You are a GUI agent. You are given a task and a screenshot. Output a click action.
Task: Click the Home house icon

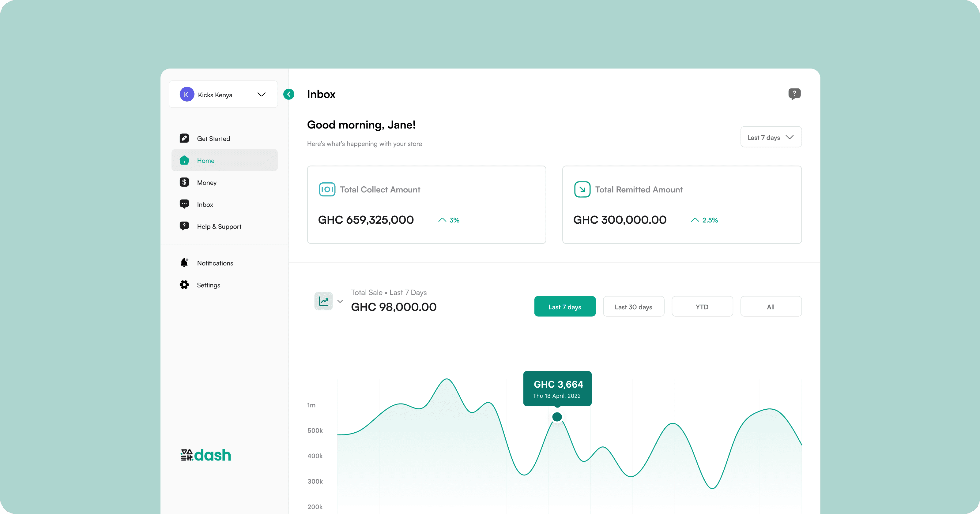[184, 160]
